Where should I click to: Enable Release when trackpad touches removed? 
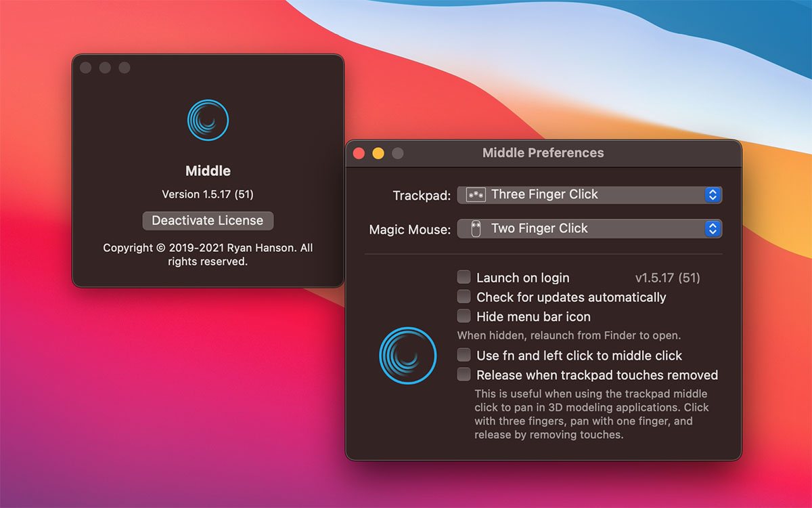(x=464, y=375)
